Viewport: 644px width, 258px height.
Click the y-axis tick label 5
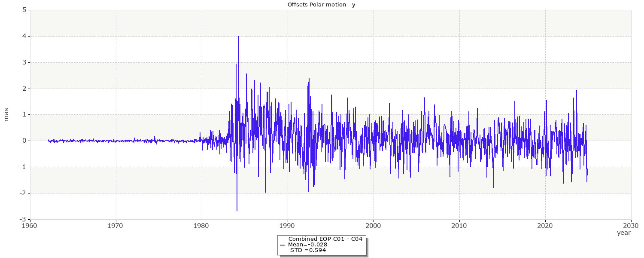tap(24, 10)
